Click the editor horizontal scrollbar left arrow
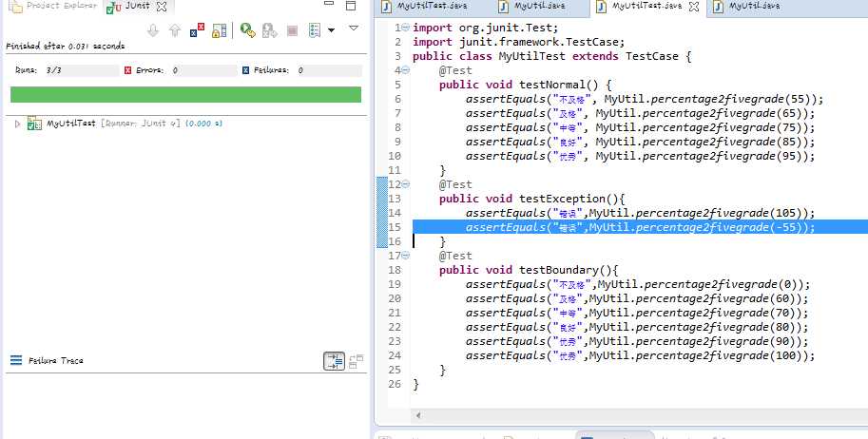This screenshot has height=439, width=868. pos(418,415)
